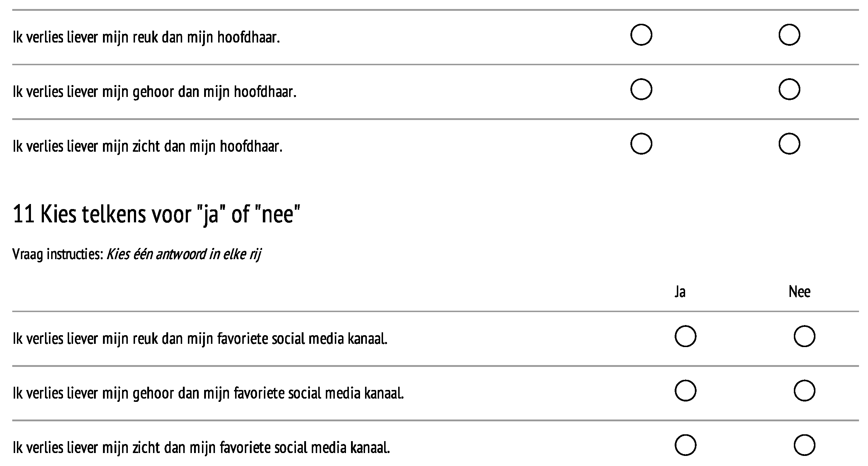Answer Ja for reuk versus social media kanaal
This screenshot has height=466, width=868.
685,336
